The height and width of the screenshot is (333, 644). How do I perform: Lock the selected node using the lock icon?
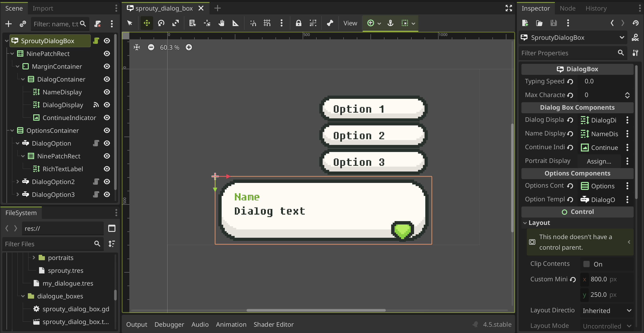[x=298, y=23]
